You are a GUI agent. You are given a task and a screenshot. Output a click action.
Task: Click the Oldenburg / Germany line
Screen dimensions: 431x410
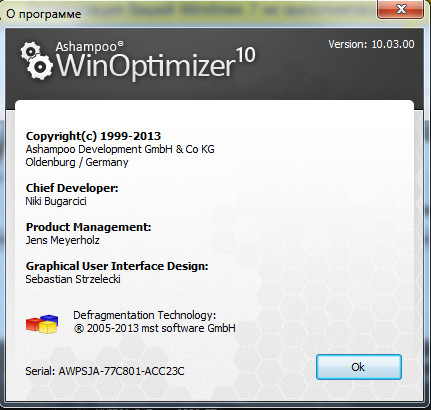pos(77,162)
